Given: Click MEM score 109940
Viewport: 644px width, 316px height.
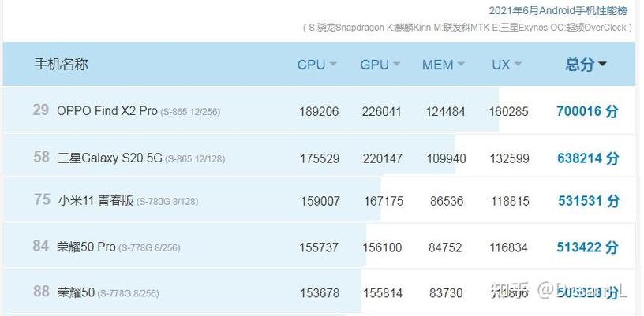Looking at the screenshot, I should pyautogui.click(x=446, y=158).
